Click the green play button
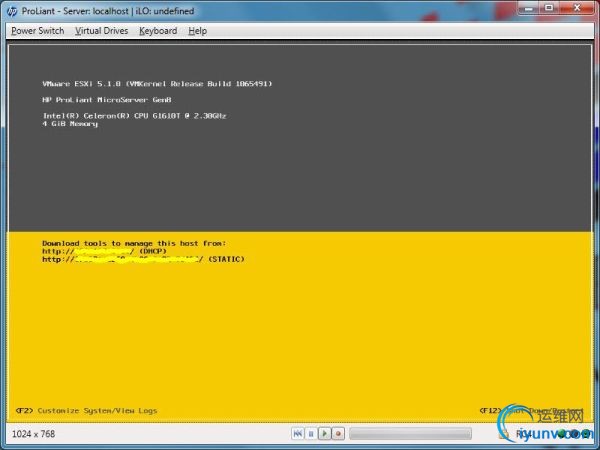600x450 pixels. (324, 434)
